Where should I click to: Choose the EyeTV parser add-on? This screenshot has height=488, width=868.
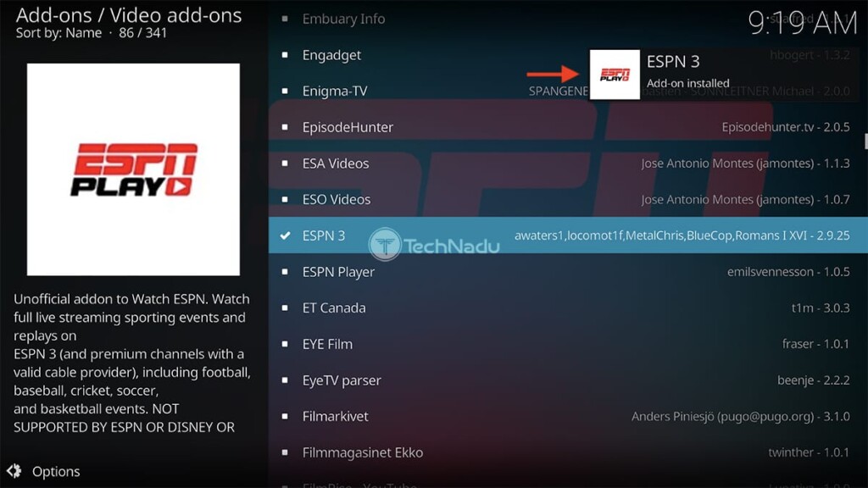click(568, 380)
